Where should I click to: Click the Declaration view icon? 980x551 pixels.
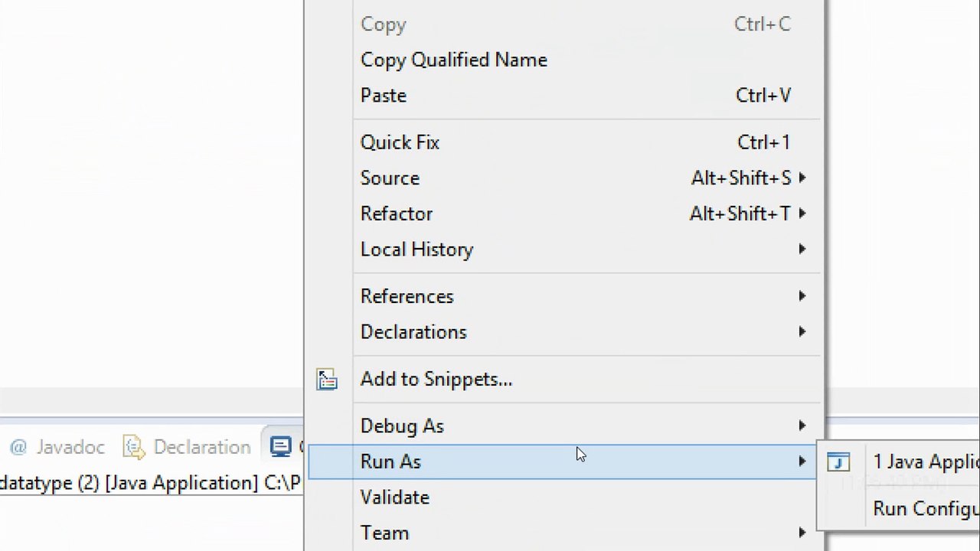pos(134,447)
